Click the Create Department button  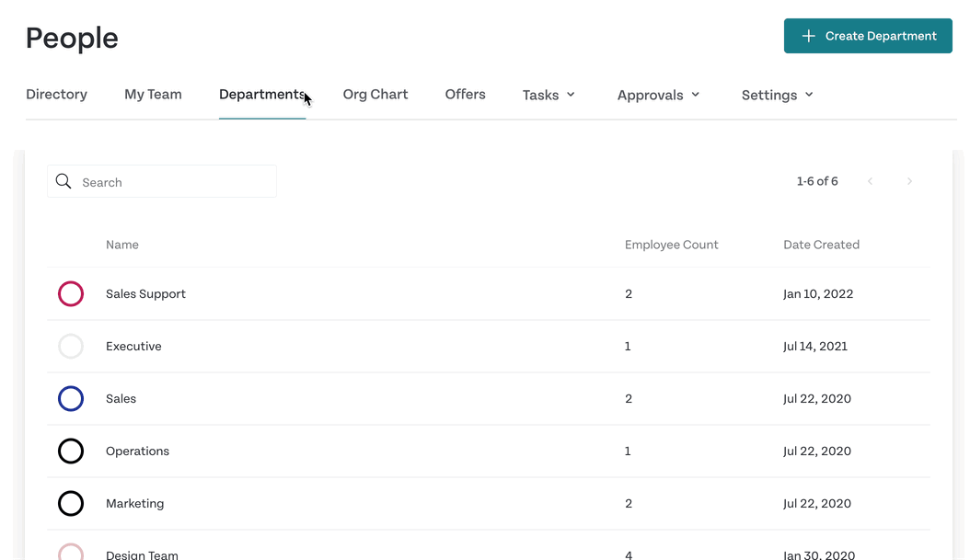(868, 36)
